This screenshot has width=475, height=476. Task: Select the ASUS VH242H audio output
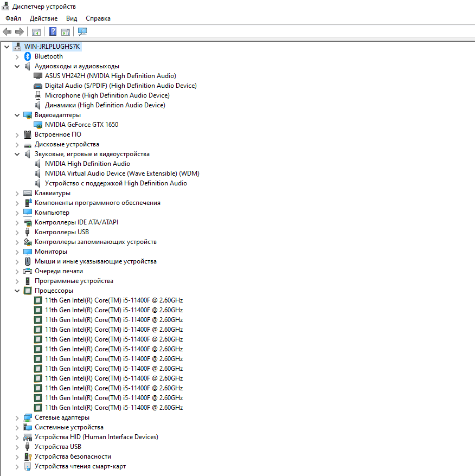110,76
